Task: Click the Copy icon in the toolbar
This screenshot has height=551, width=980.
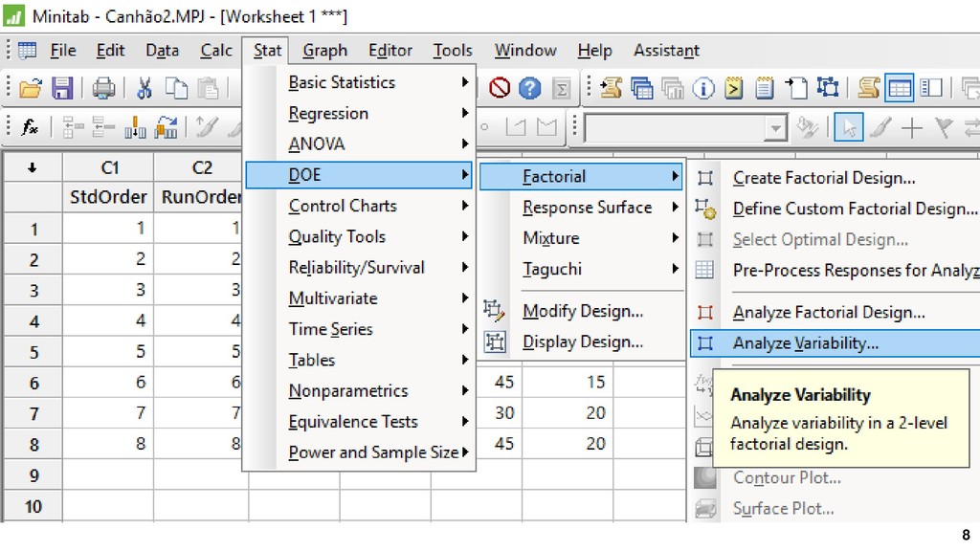Action: (x=176, y=88)
